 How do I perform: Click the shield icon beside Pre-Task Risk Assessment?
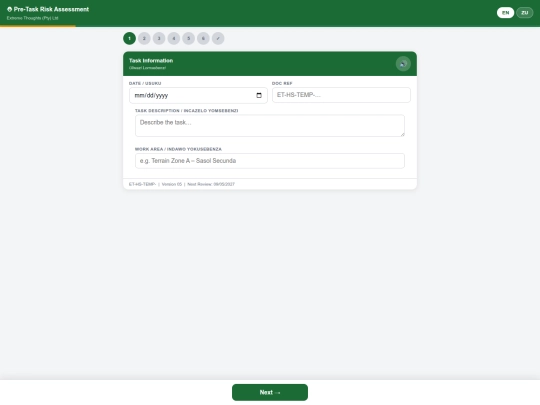click(10, 9)
